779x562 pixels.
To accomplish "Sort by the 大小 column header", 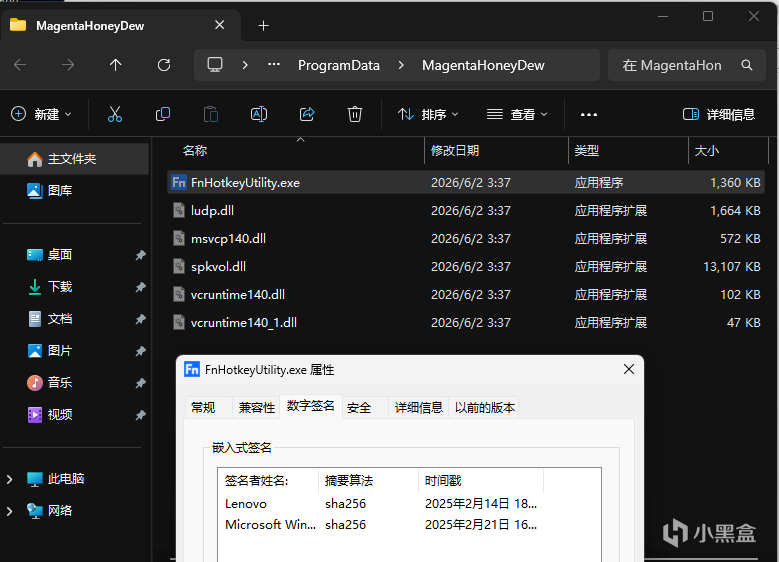I will pyautogui.click(x=728, y=151).
